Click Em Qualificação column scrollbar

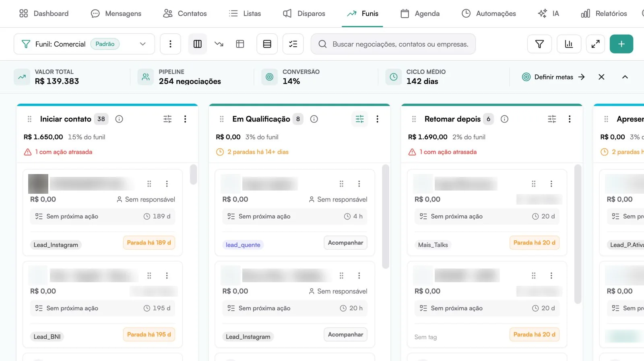pos(386,216)
